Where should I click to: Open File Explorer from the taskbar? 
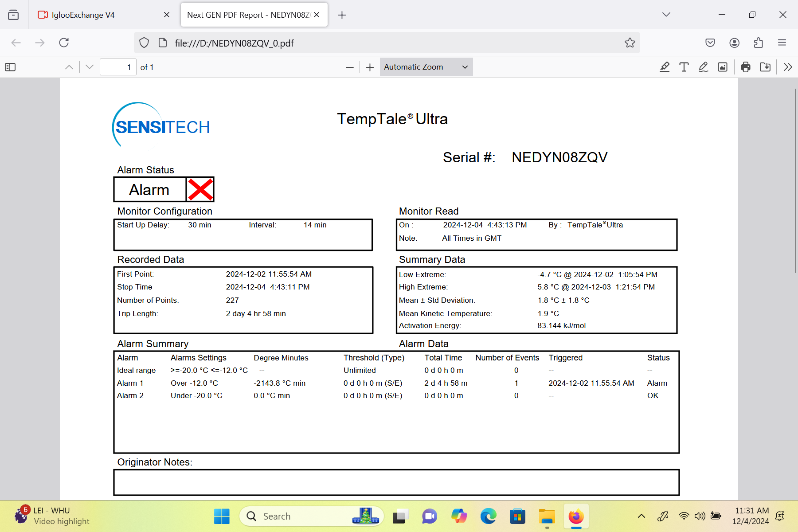coord(547,516)
